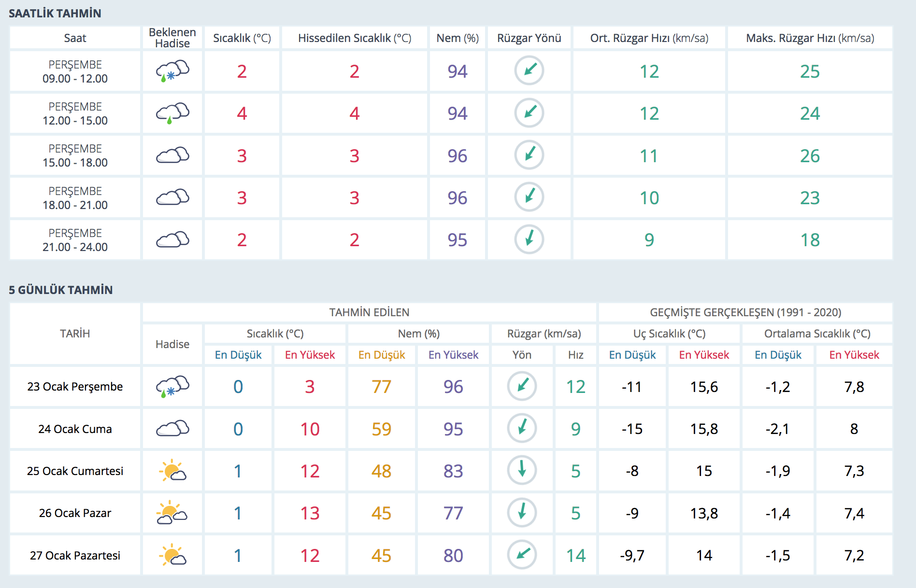
Task: Click the wind direction arrow for 27 Ocak Pazartesi
Action: (522, 554)
